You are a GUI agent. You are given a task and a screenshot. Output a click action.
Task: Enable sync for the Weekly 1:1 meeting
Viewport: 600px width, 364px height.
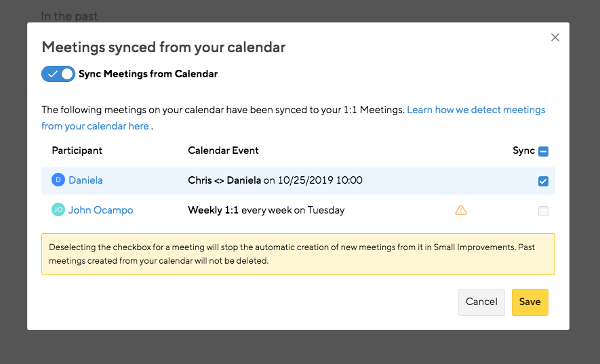click(543, 211)
